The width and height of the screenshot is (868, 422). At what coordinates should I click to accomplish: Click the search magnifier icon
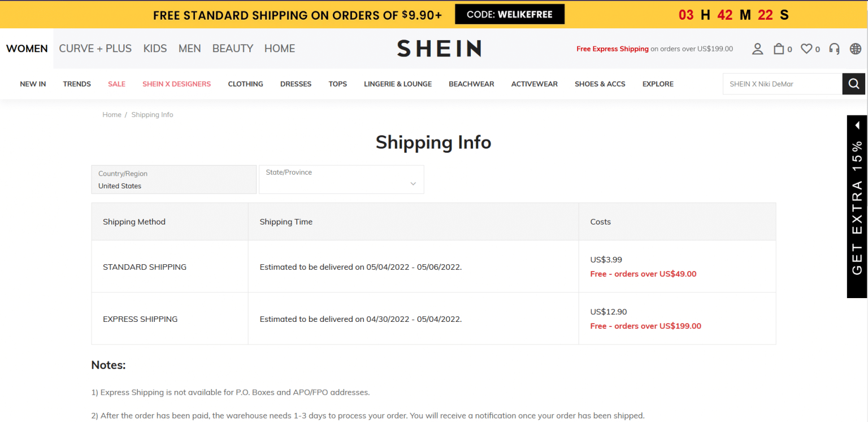[853, 84]
